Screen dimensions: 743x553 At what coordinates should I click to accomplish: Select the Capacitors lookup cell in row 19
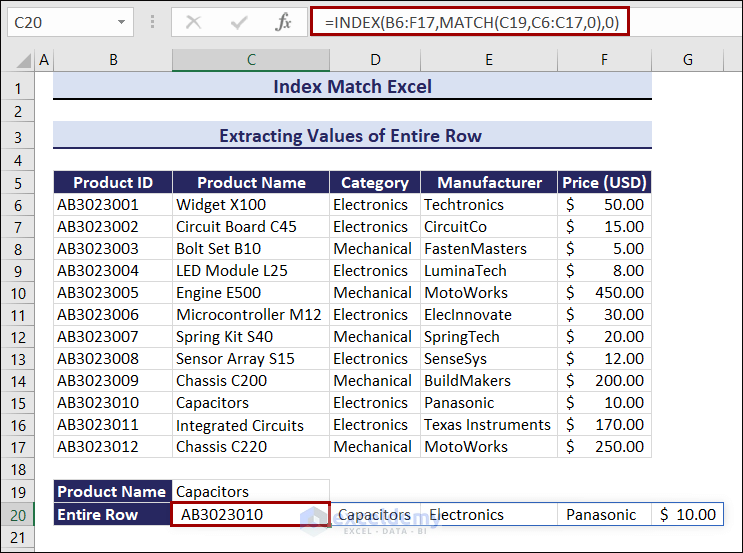coord(250,492)
